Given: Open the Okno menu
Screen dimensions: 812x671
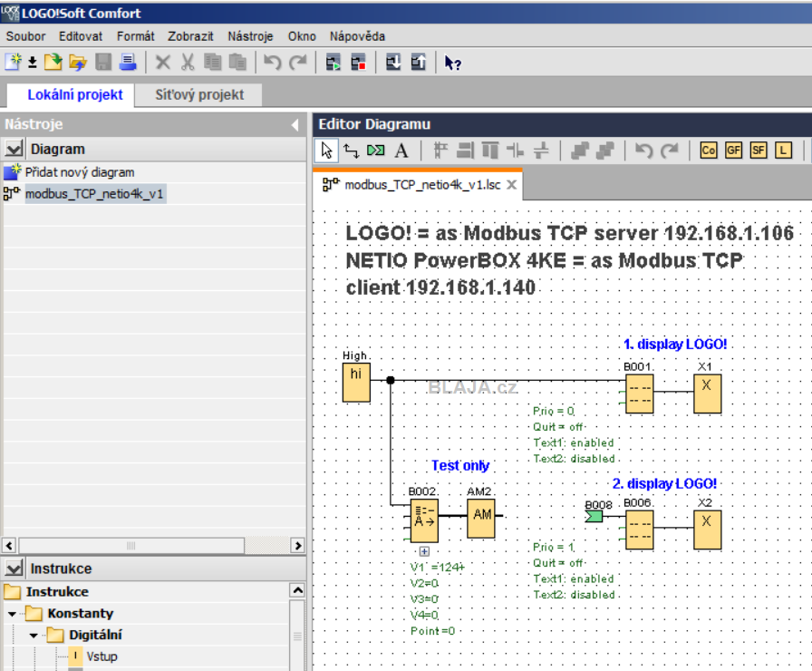Looking at the screenshot, I should click(302, 36).
